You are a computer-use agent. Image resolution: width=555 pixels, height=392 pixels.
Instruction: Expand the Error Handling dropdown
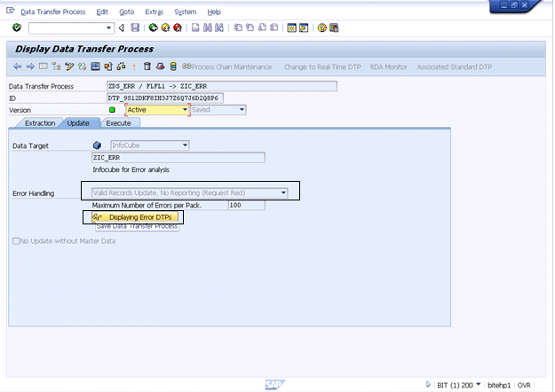point(283,193)
